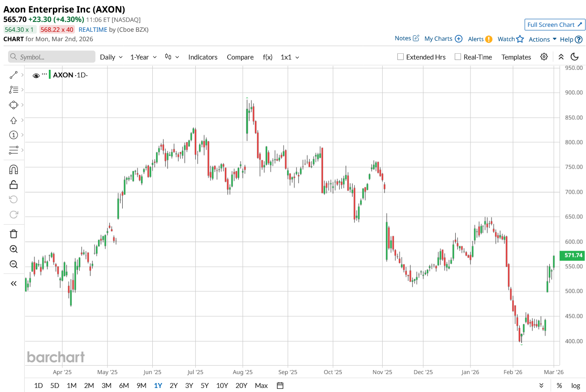Expand the shapes tool submenu arrow
Viewport: 586px width, 392px height.
(22, 105)
